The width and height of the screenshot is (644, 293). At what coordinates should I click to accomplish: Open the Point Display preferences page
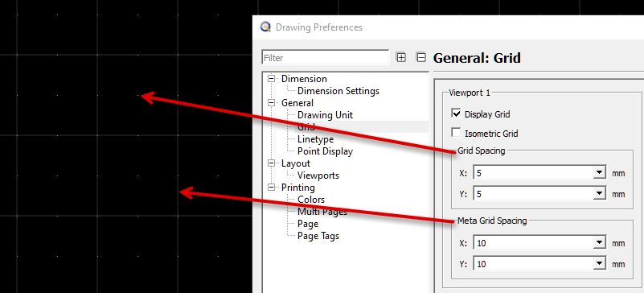(x=326, y=151)
